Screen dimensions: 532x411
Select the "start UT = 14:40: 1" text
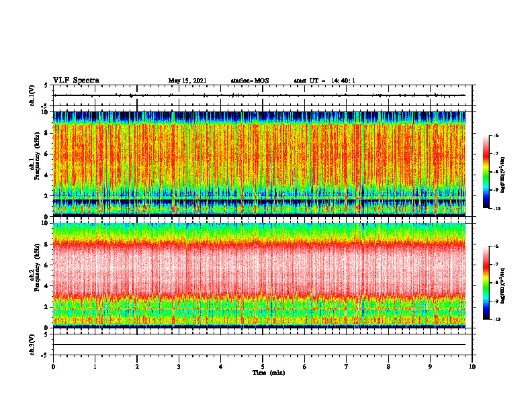tap(324, 81)
